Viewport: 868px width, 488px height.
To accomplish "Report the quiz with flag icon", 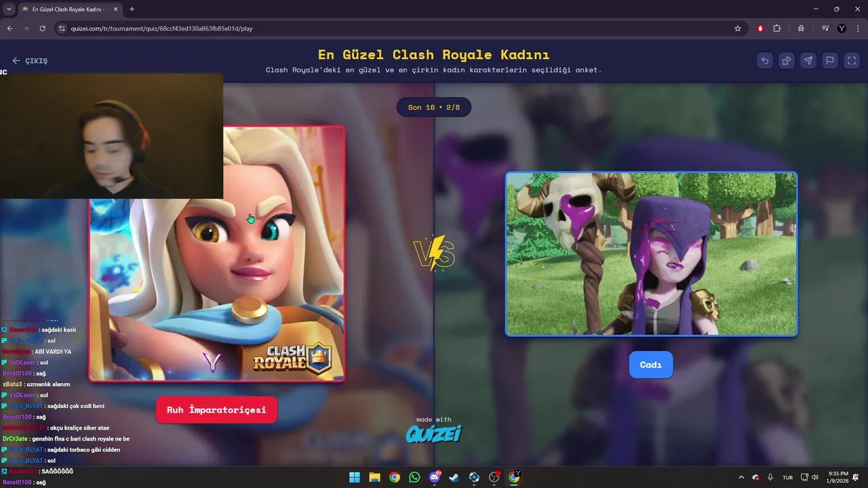I will click(x=830, y=60).
